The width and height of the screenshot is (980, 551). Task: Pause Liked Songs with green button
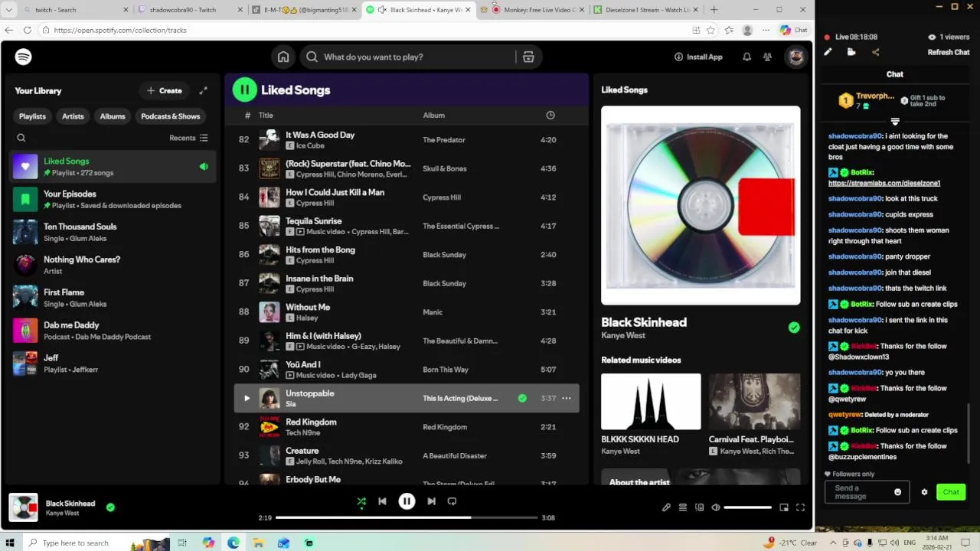pos(245,90)
